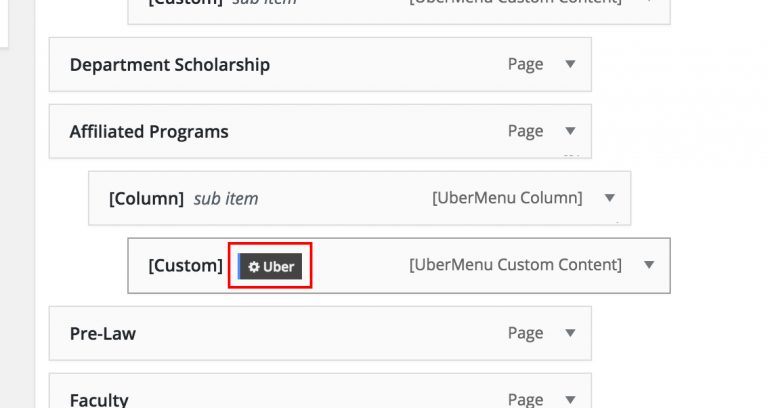The image size is (768, 408).
Task: Select the Department Scholarship menu item title
Action: tap(170, 65)
